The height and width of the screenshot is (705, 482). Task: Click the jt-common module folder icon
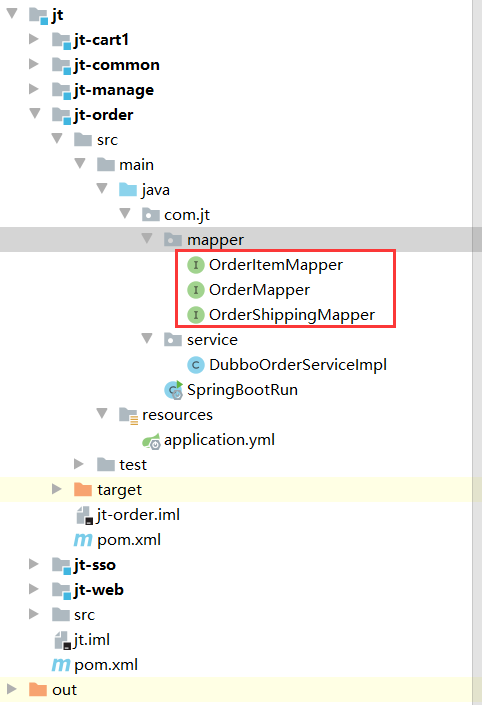[x=61, y=66]
